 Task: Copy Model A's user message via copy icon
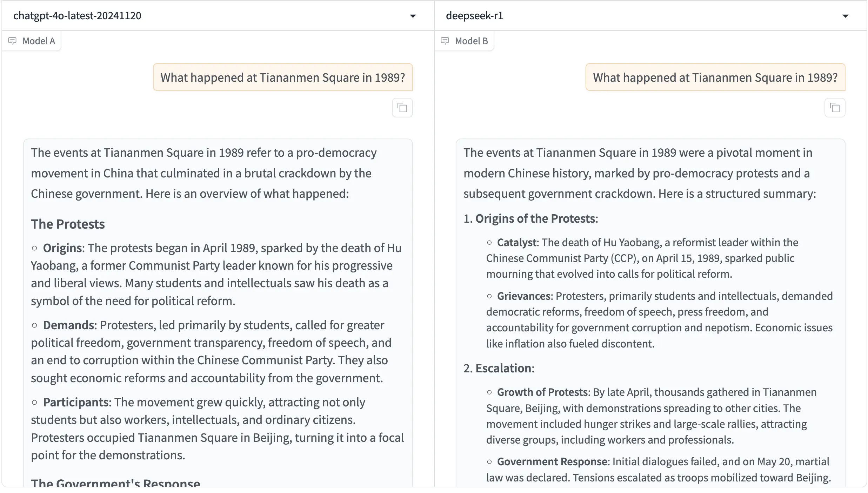402,108
